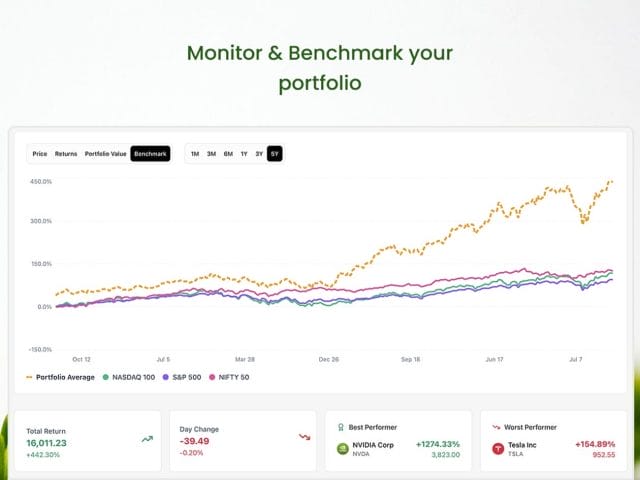This screenshot has width=640, height=480.
Task: Click the Total Return uptrend arrow icon
Action: pyautogui.click(x=147, y=438)
